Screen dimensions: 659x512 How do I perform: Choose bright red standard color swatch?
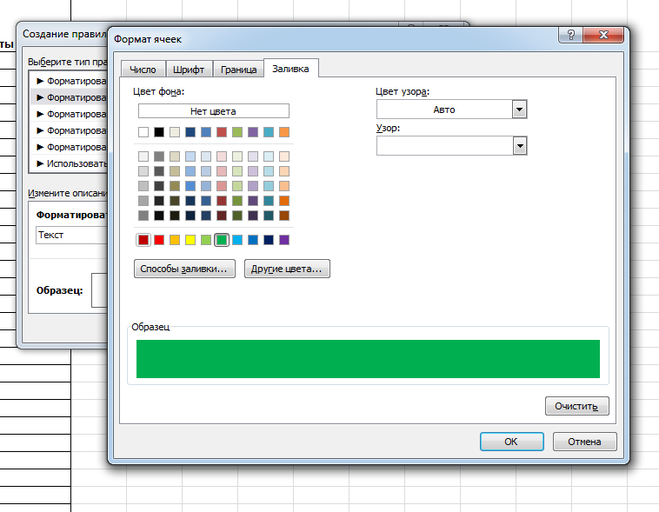tap(159, 240)
